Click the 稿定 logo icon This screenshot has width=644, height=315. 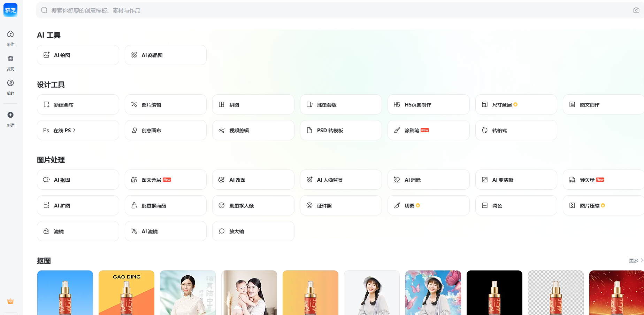tap(10, 10)
